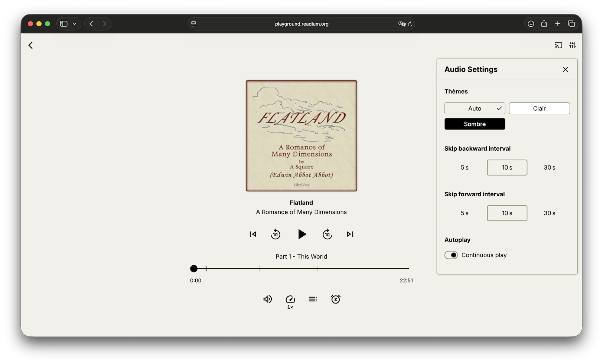The height and width of the screenshot is (364, 603).
Task: Skip backward 10 seconds
Action: coord(276,234)
